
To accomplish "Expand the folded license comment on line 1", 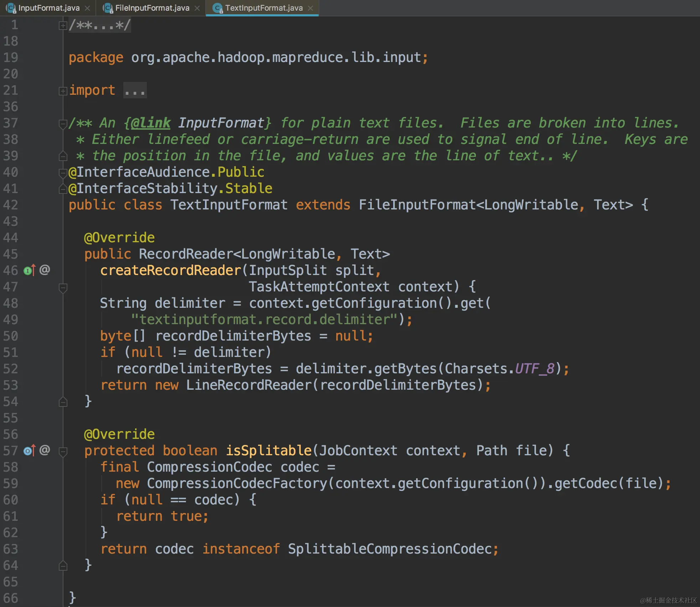I will click(63, 25).
